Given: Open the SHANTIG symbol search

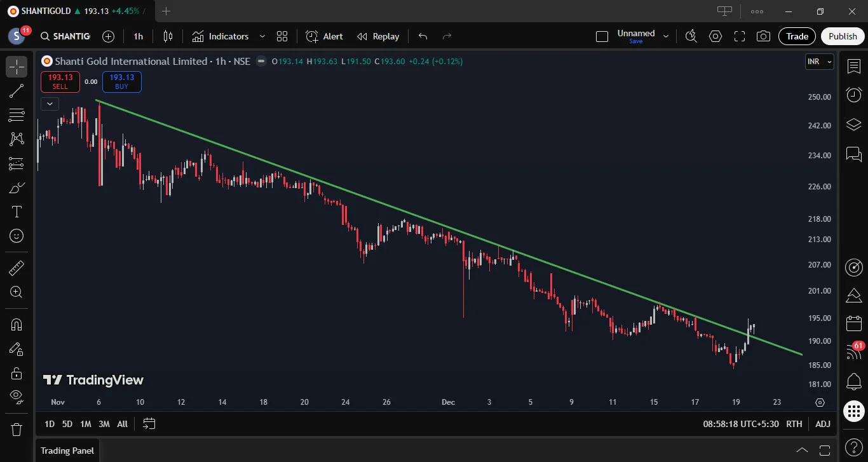Looking at the screenshot, I should click(x=65, y=36).
